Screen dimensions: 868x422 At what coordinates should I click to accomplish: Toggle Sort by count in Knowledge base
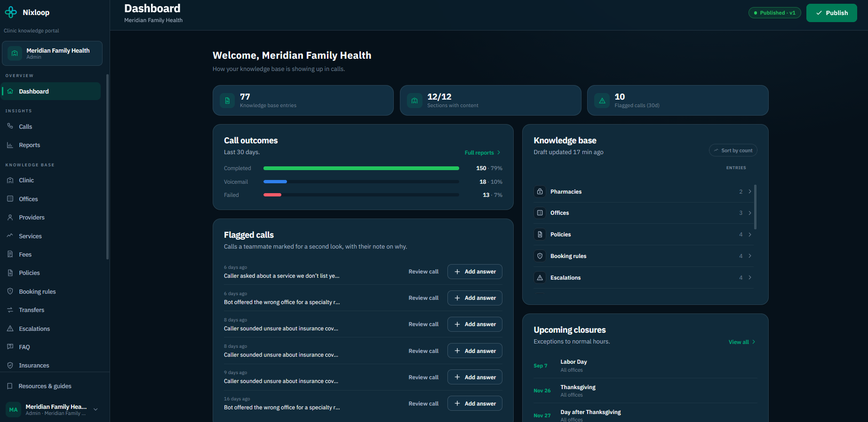[733, 150]
